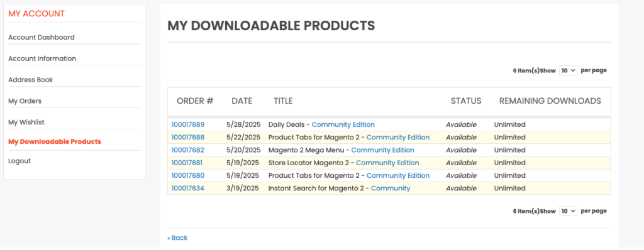Click the date 3/19/2025

click(x=243, y=188)
